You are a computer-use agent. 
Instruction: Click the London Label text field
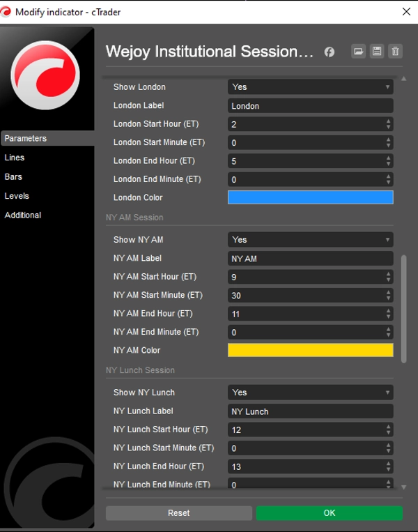[x=310, y=106]
